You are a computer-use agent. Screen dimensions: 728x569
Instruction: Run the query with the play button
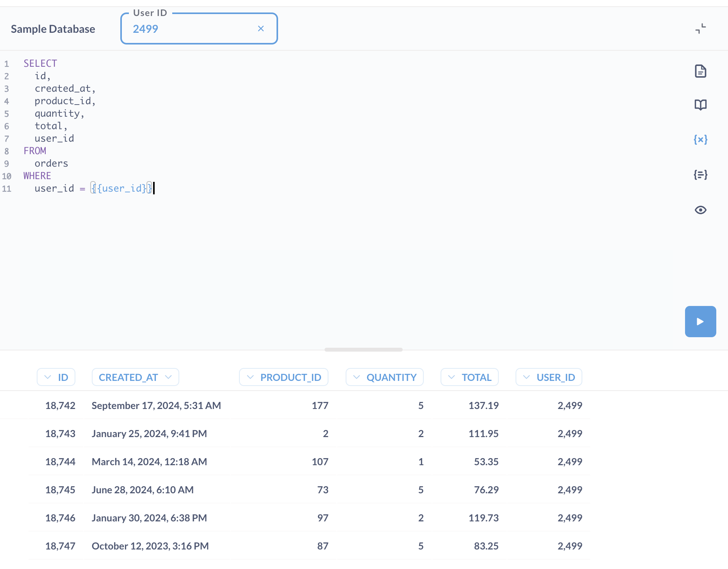coord(700,321)
